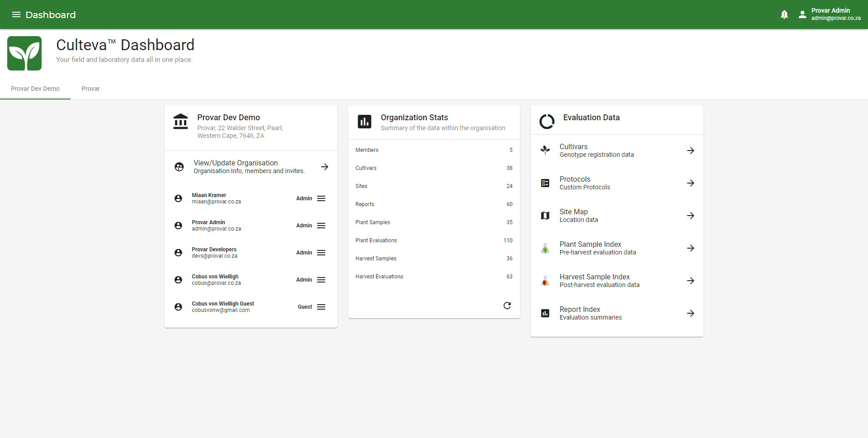Open View/Update Organisation link
Screen dimensions: 868x438
[251, 167]
